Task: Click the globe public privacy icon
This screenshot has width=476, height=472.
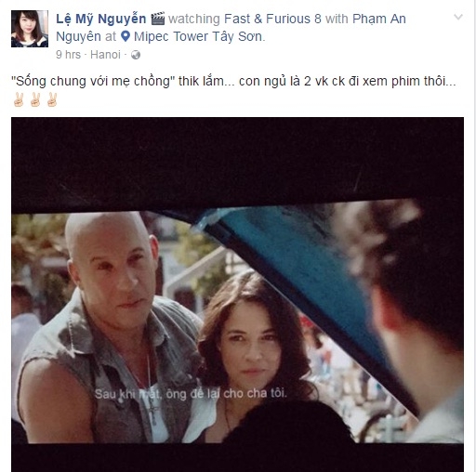Action: tap(136, 55)
